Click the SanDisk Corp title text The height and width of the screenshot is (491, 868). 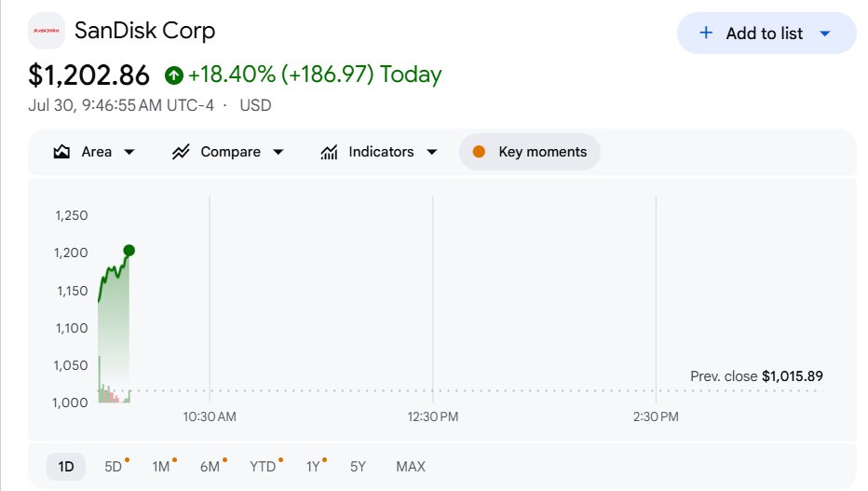[145, 31]
